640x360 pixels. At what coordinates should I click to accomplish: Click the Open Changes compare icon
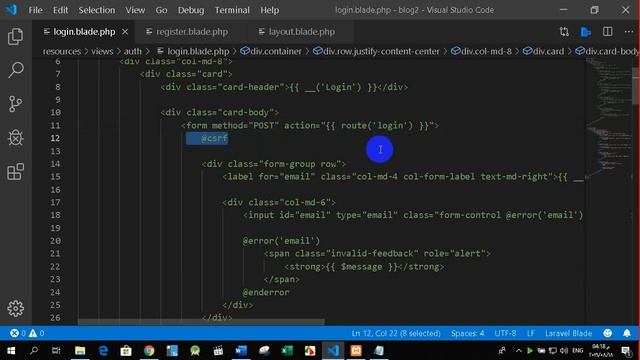[x=564, y=32]
